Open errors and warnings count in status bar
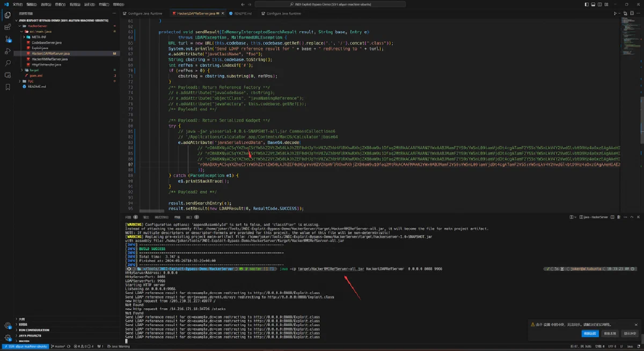 83,346
